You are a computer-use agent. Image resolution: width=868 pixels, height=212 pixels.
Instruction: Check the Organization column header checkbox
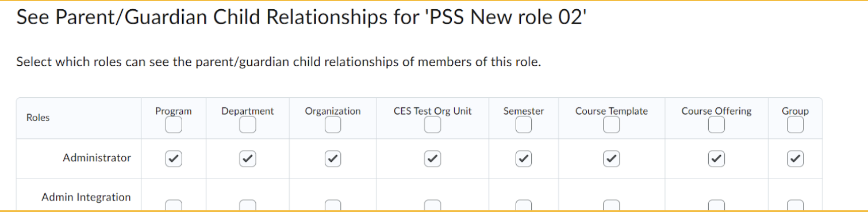pos(333,124)
